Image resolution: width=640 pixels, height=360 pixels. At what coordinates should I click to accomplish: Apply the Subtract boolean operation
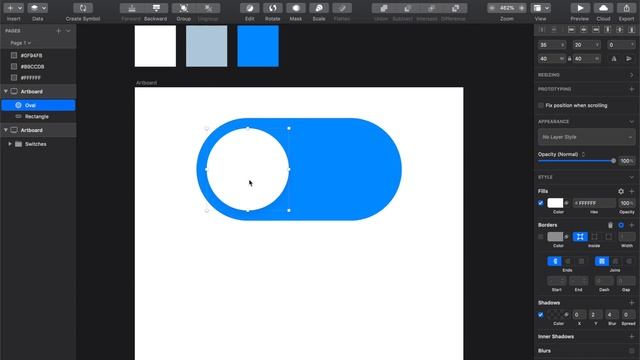click(x=407, y=8)
